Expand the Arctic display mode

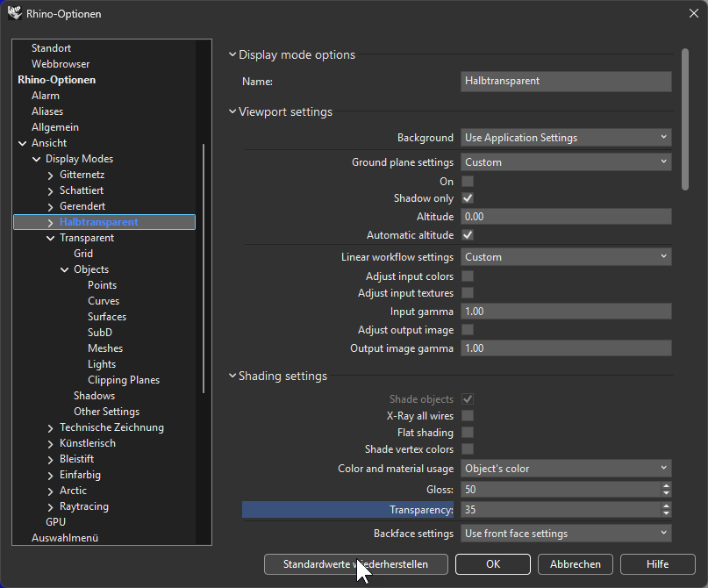pos(51,491)
